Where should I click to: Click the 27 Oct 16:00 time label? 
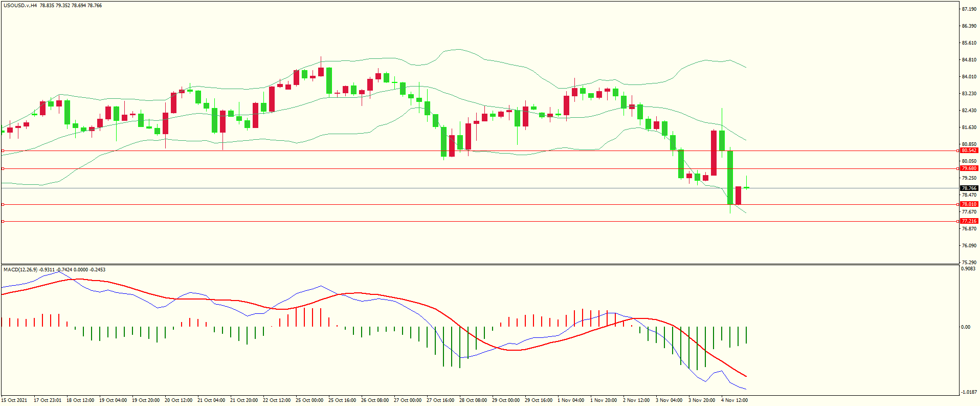click(x=440, y=400)
